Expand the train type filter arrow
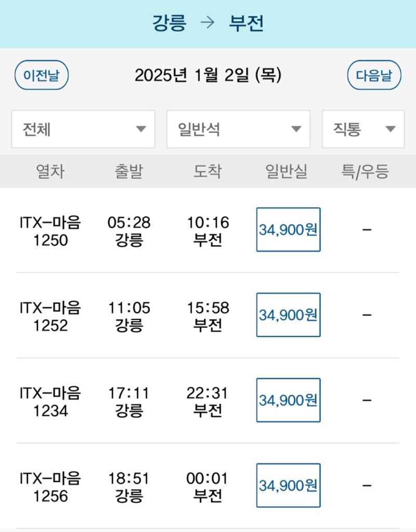 (139, 129)
